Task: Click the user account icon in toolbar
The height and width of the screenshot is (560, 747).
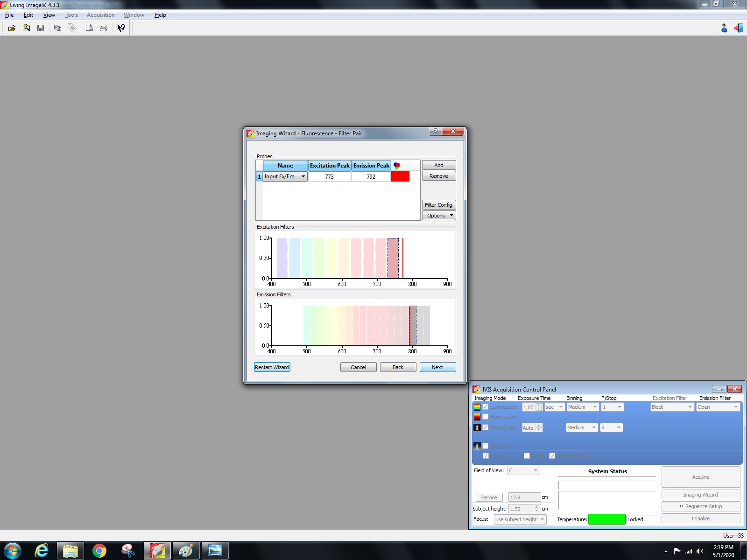Action: [x=724, y=28]
